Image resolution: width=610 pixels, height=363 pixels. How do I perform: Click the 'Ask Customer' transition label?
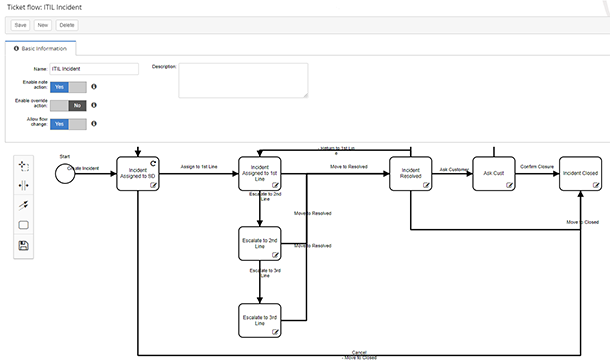(x=454, y=170)
